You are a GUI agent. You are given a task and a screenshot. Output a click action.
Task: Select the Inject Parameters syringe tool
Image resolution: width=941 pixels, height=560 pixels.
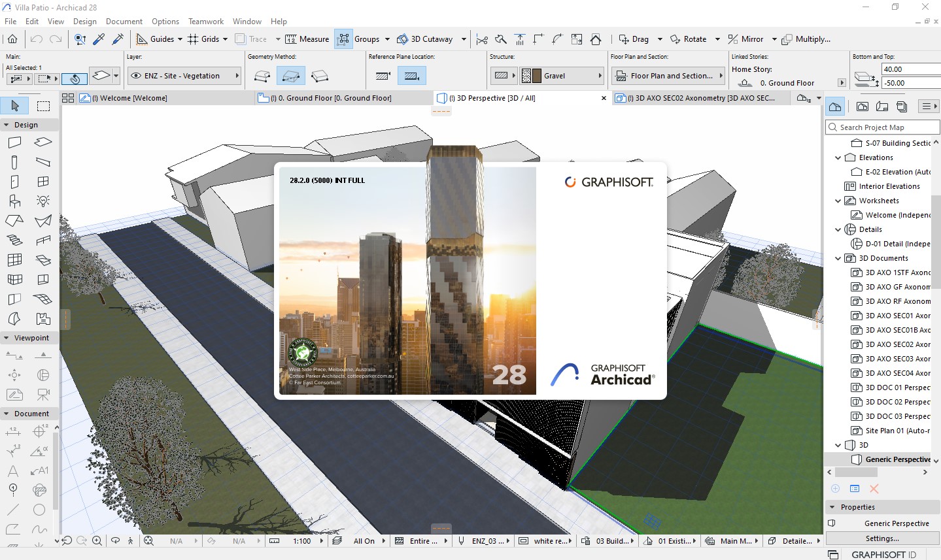[x=118, y=39]
